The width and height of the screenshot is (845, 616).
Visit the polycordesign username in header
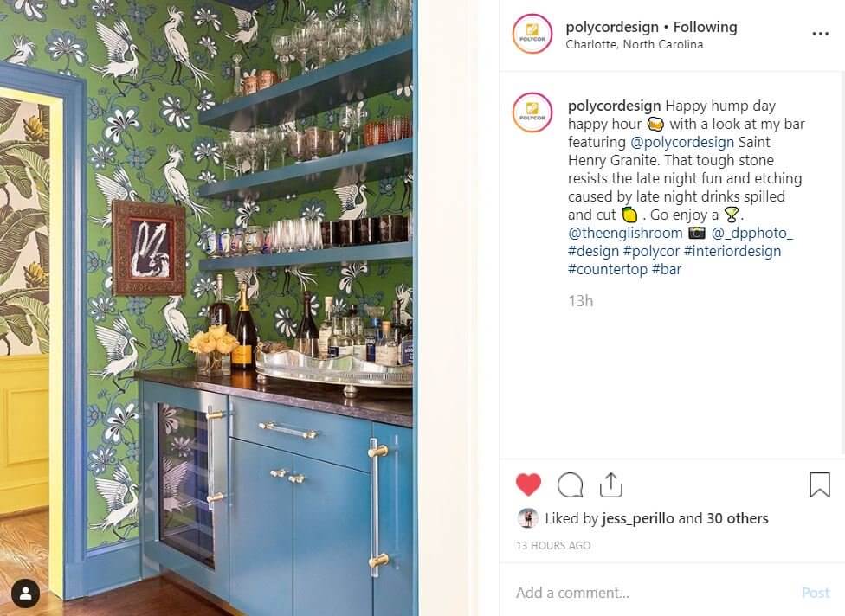[x=612, y=27]
